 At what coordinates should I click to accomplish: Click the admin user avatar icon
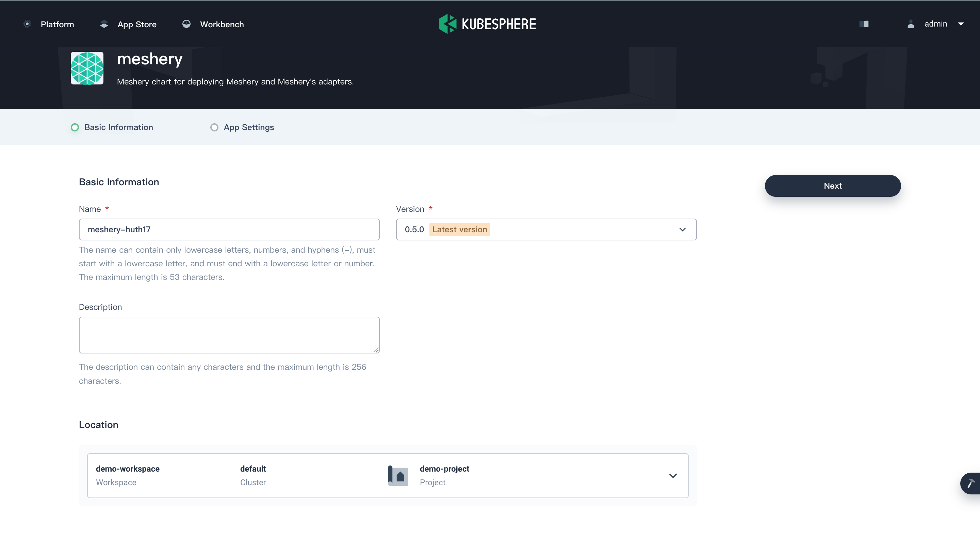(x=911, y=24)
